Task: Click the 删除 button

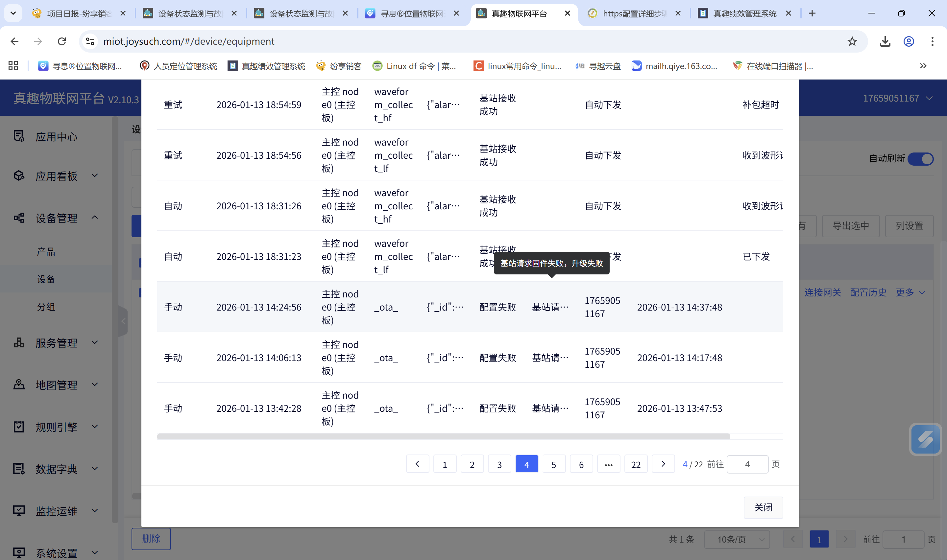Action: pyautogui.click(x=151, y=539)
